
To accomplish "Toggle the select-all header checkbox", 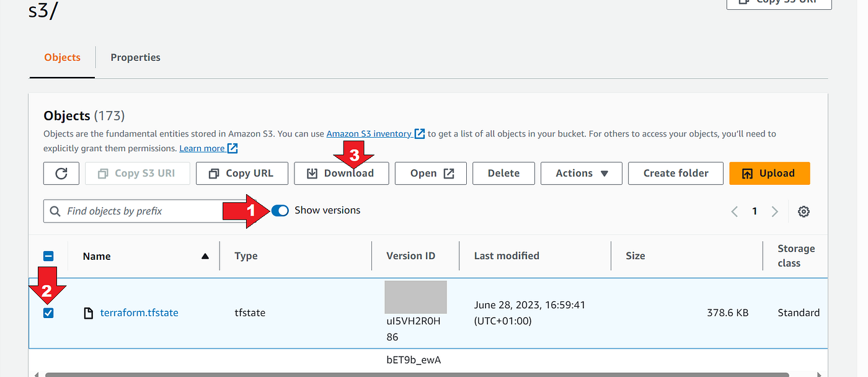I will coord(48,256).
